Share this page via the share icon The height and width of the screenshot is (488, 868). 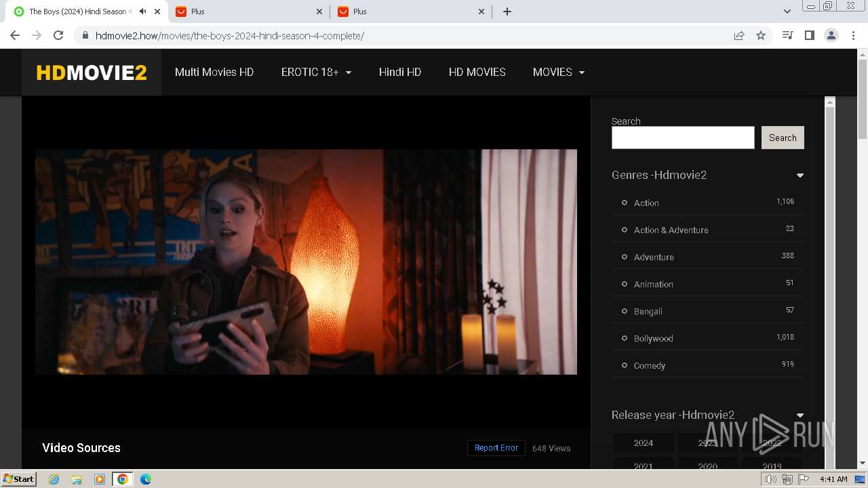point(739,35)
